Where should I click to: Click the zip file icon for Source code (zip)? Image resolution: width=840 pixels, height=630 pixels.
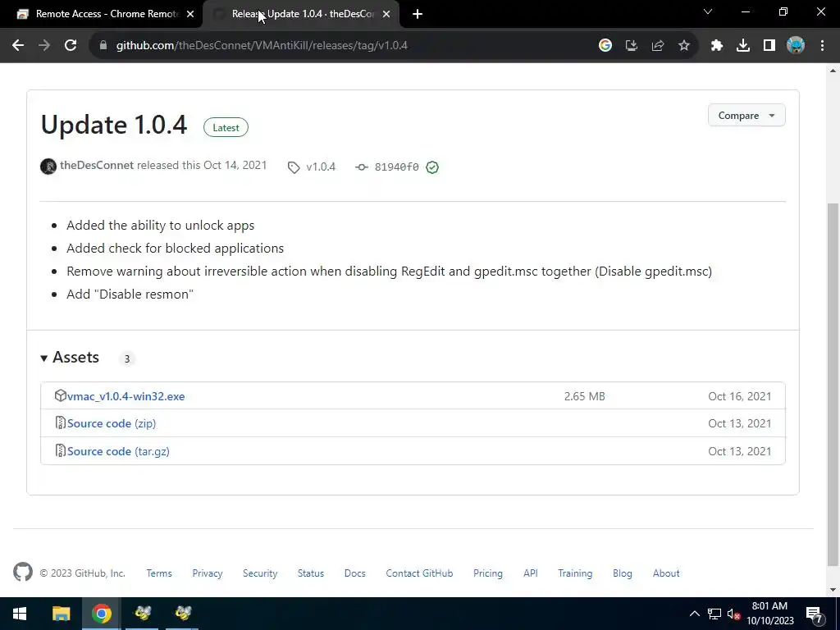(x=61, y=422)
